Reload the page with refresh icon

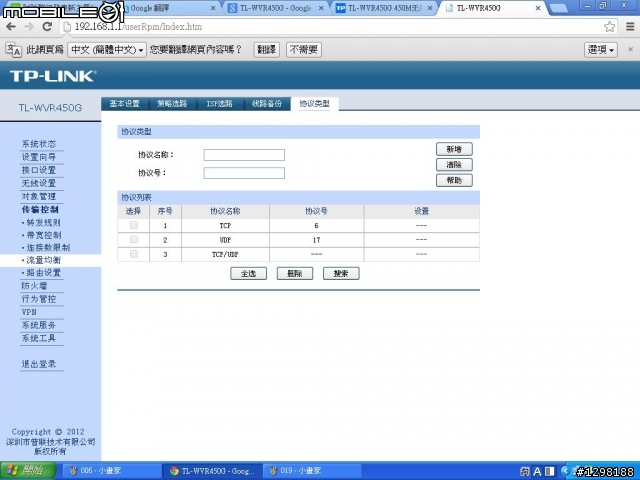click(47, 27)
